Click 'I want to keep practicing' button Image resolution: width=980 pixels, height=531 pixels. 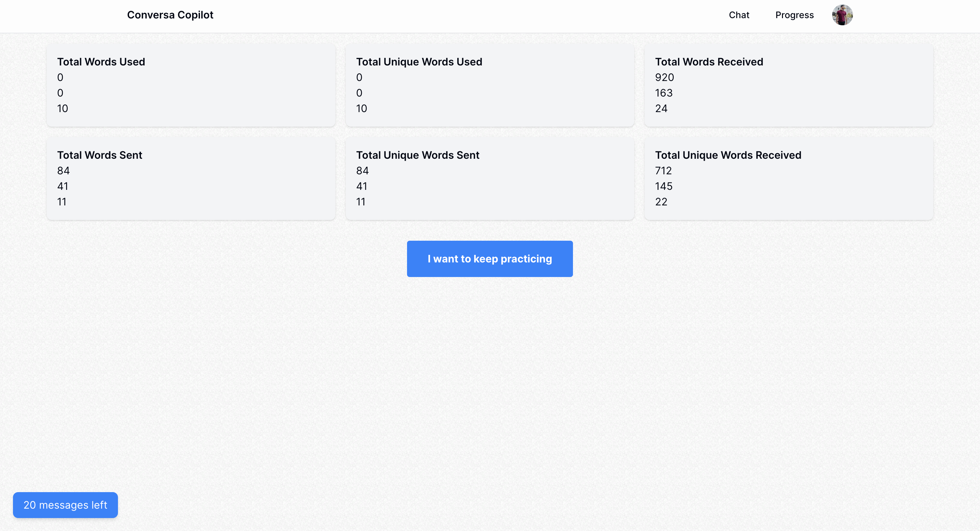click(490, 258)
